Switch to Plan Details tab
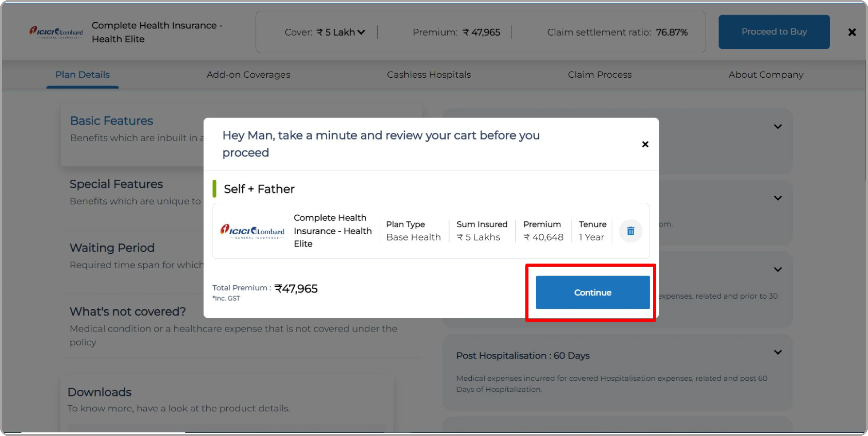868x436 pixels. click(x=82, y=74)
